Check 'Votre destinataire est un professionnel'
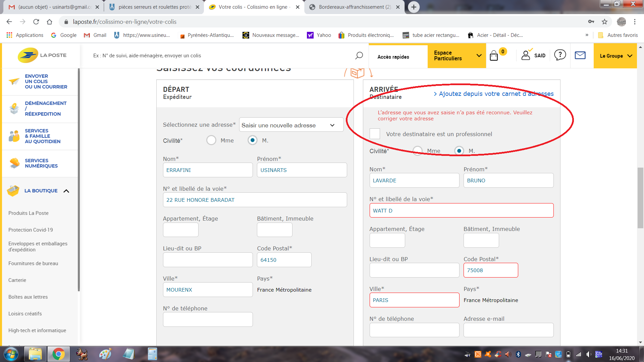Image resolution: width=644 pixels, height=362 pixels. [x=375, y=134]
